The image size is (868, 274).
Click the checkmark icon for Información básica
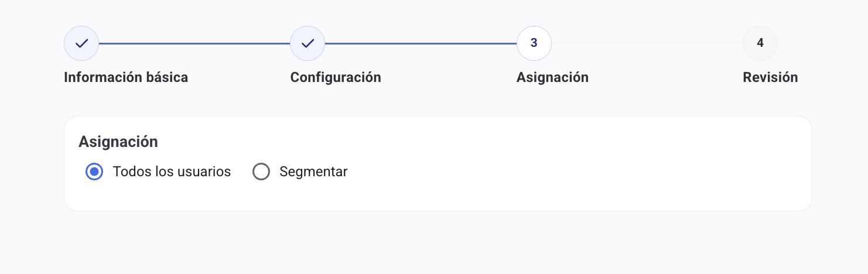pos(81,43)
